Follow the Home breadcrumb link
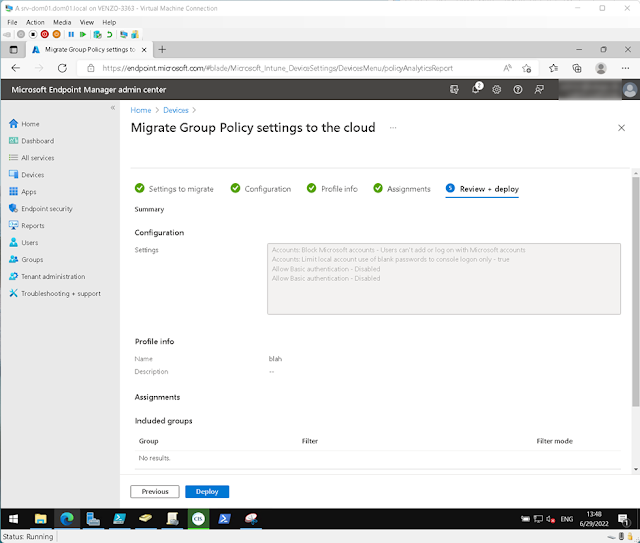The height and width of the screenshot is (543, 640). 141,110
